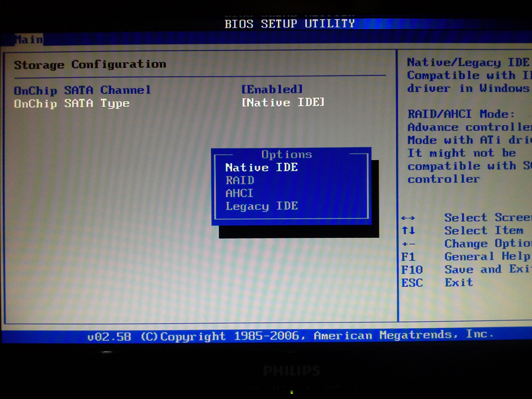Select the Main tab
This screenshot has width=532, height=399.
(29, 40)
